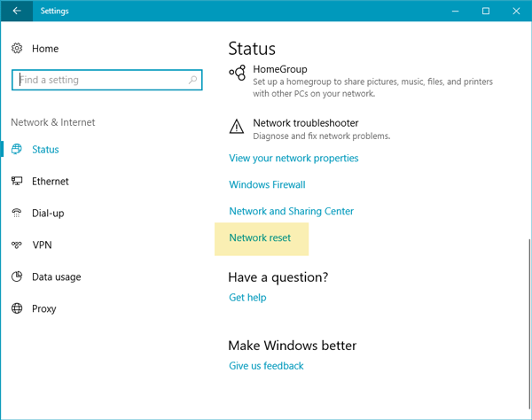Minimize the Settings window
The width and height of the screenshot is (532, 420).
click(456, 11)
